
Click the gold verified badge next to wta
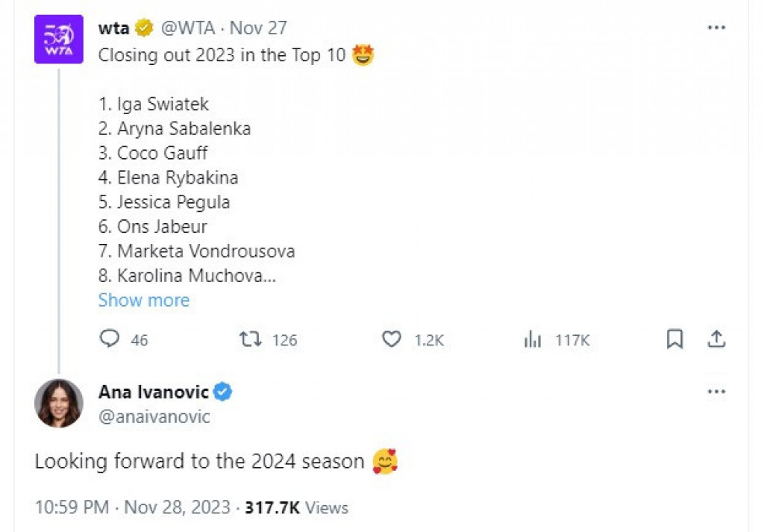click(x=144, y=28)
